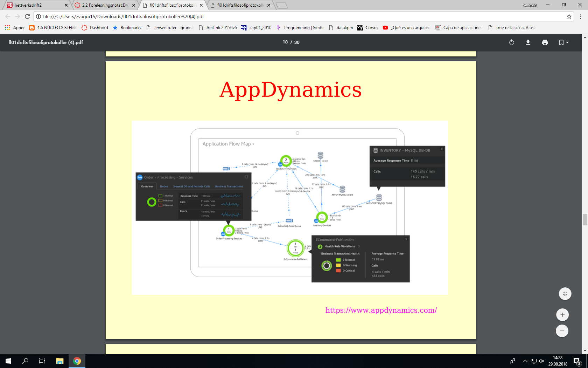Click the scrollbar down arrow
The height and width of the screenshot is (368, 588).
(x=585, y=351)
